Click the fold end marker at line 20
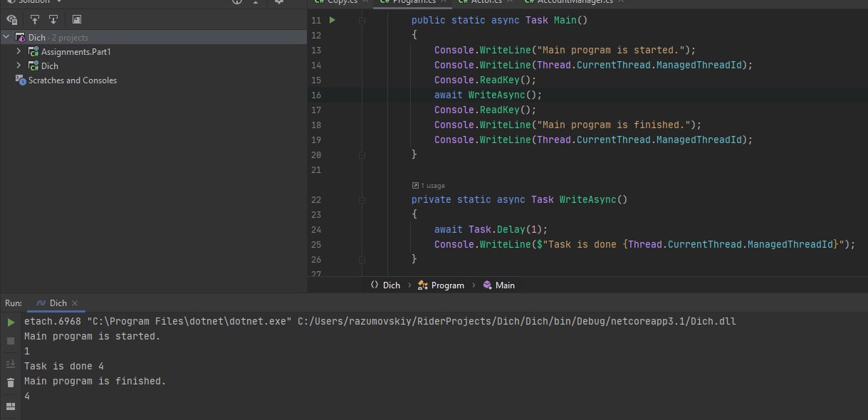The image size is (868, 420). coord(362,154)
